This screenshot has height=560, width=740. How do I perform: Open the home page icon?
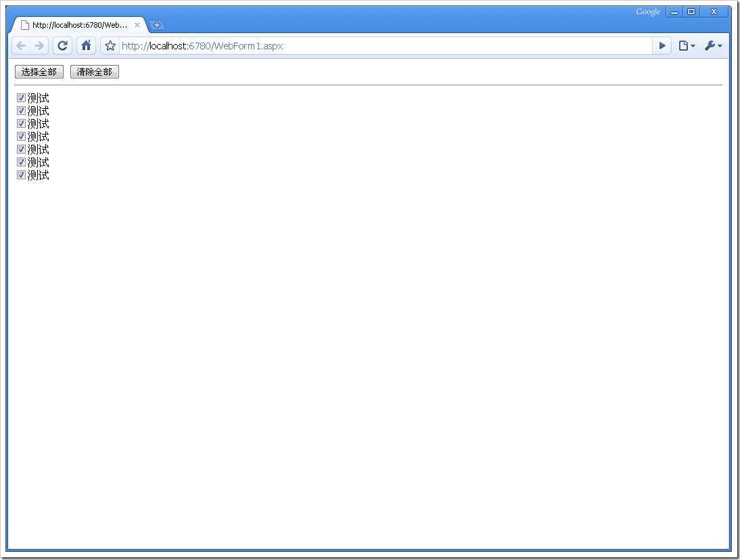point(86,46)
